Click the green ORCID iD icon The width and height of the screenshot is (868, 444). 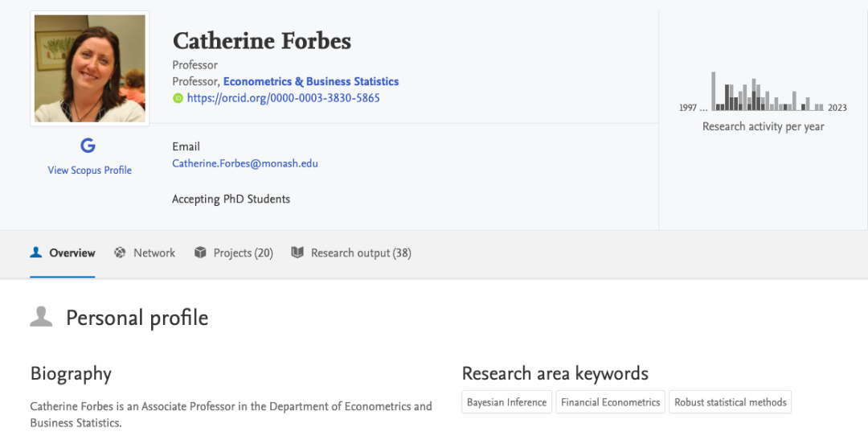(178, 98)
